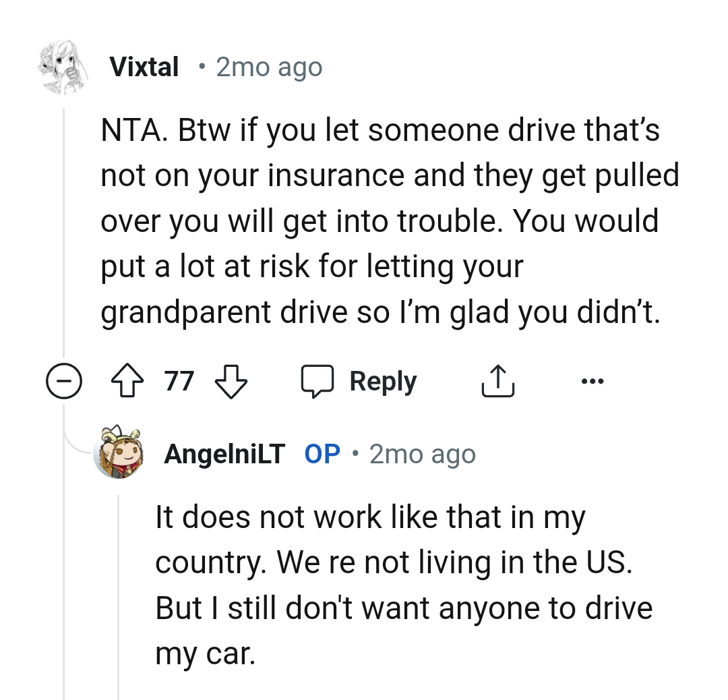Open the overflow menu on Vixtal's comment

coord(593,380)
